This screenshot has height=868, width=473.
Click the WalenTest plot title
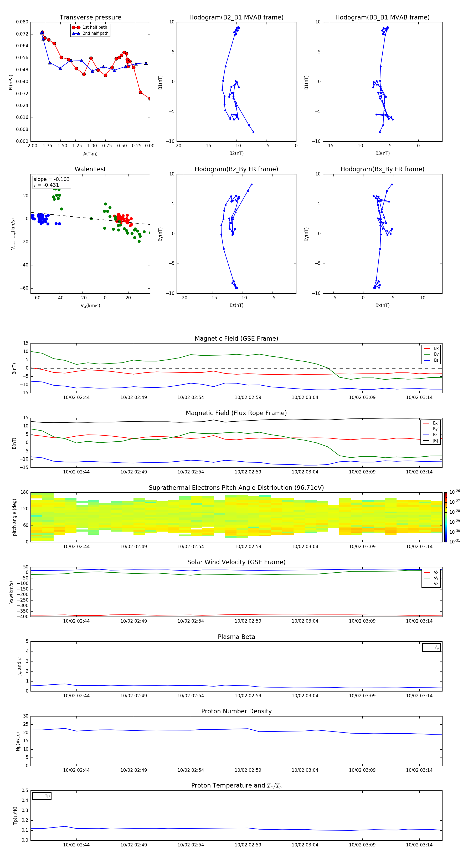point(90,169)
